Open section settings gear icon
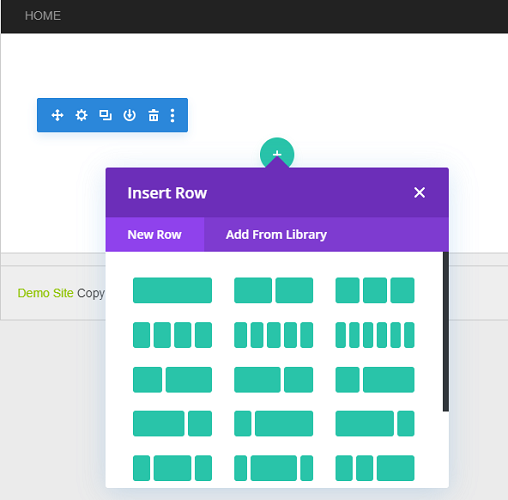This screenshot has height=500, width=508. click(x=81, y=115)
